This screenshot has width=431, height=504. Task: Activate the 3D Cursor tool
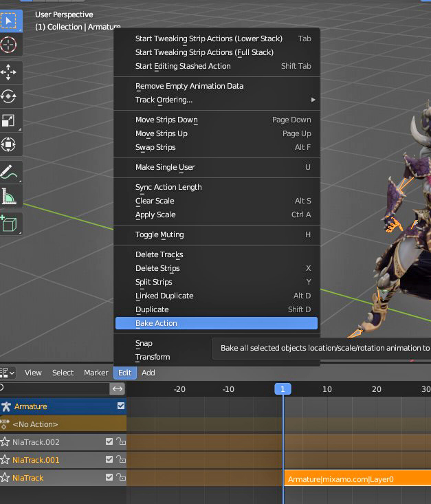point(9,45)
